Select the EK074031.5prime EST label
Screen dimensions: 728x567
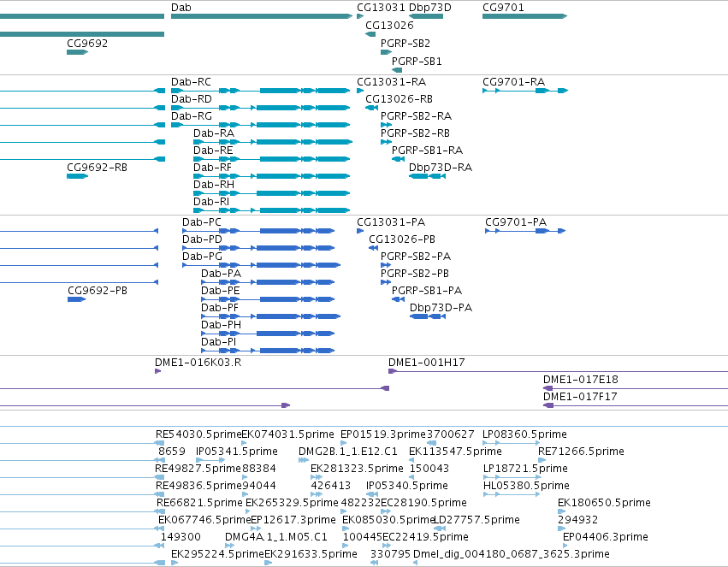coord(287,434)
